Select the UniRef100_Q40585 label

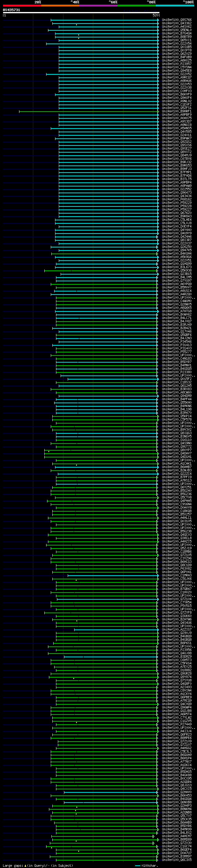coord(176,131)
